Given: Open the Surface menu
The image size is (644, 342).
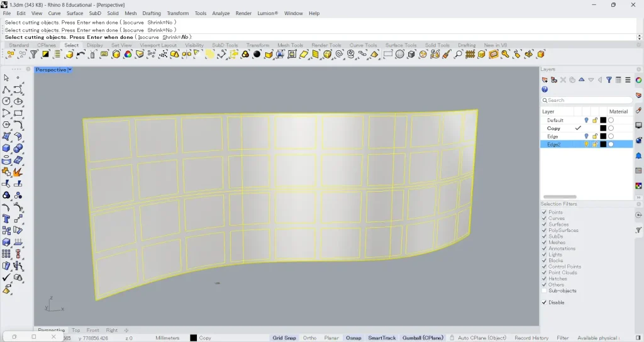Looking at the screenshot, I should click(x=75, y=13).
